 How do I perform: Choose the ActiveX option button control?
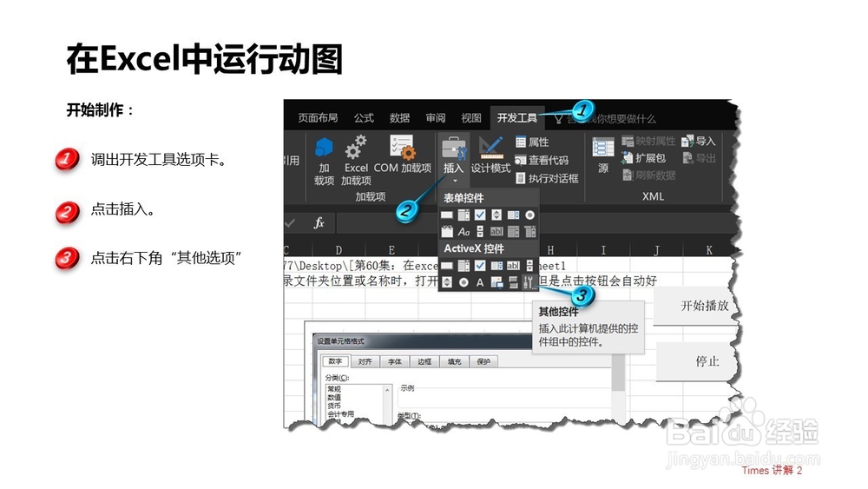[464, 282]
